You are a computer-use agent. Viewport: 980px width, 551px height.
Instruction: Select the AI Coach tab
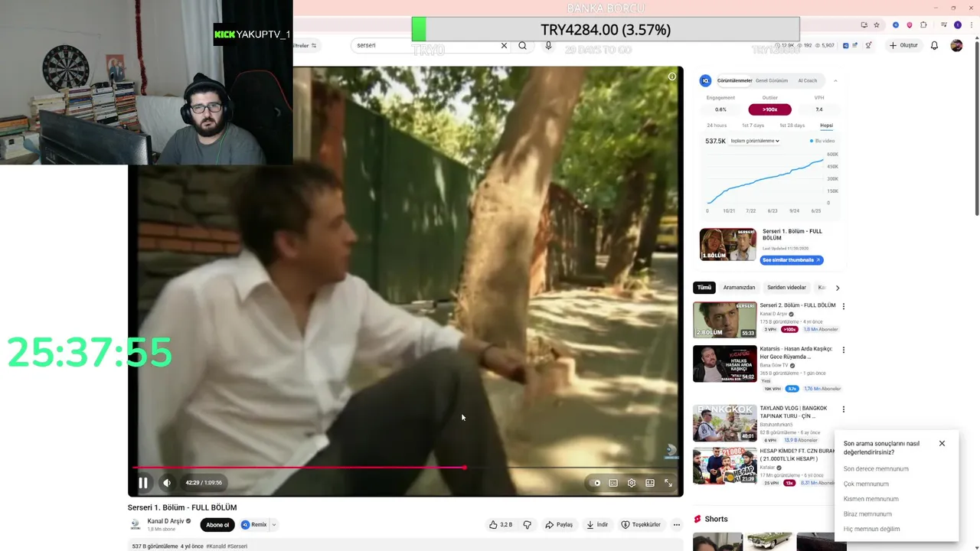[808, 80]
